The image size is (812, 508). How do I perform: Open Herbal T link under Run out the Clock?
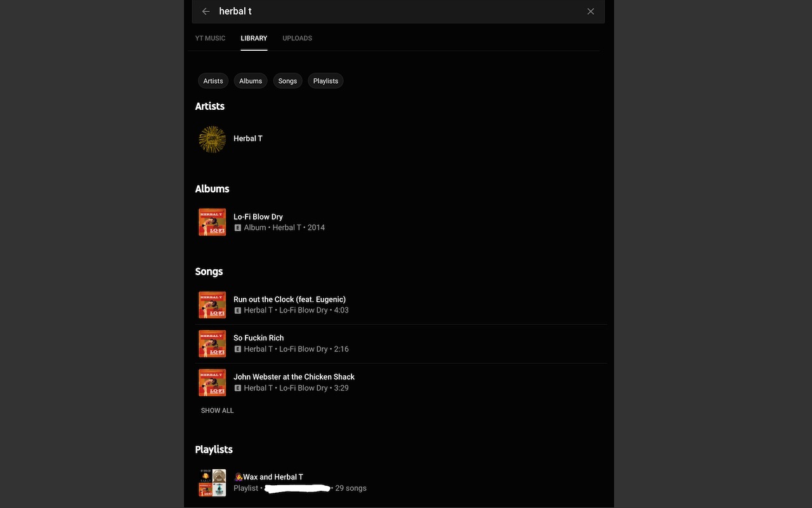click(258, 311)
